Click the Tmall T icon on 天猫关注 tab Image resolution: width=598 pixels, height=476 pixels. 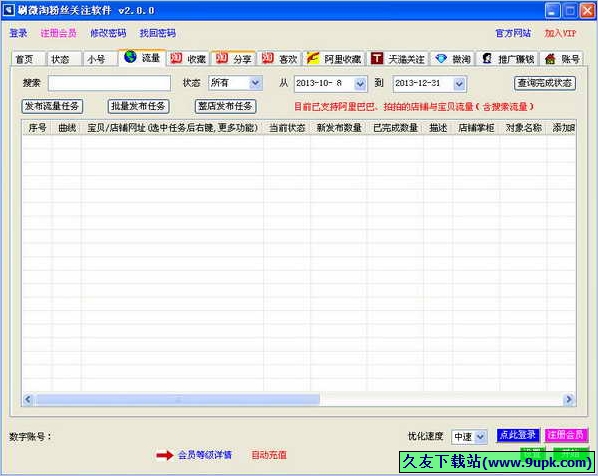pyautogui.click(x=377, y=58)
